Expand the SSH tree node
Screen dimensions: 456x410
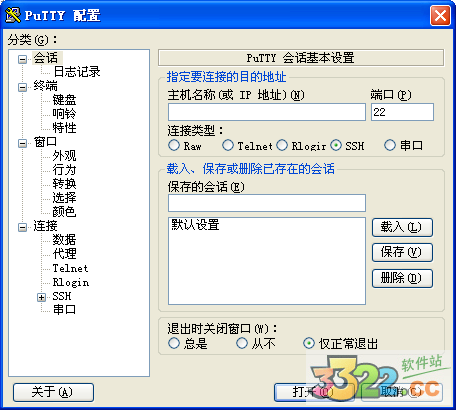point(42,298)
